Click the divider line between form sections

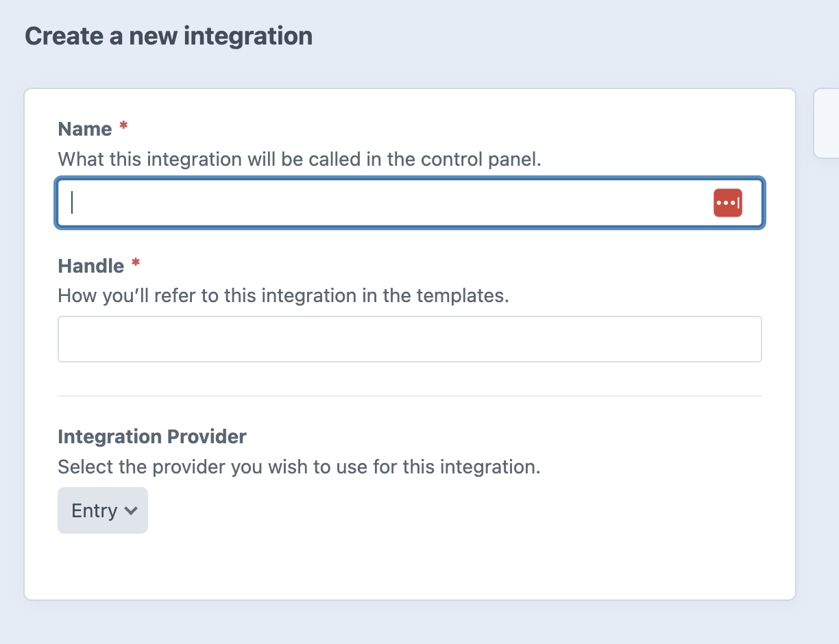click(409, 395)
